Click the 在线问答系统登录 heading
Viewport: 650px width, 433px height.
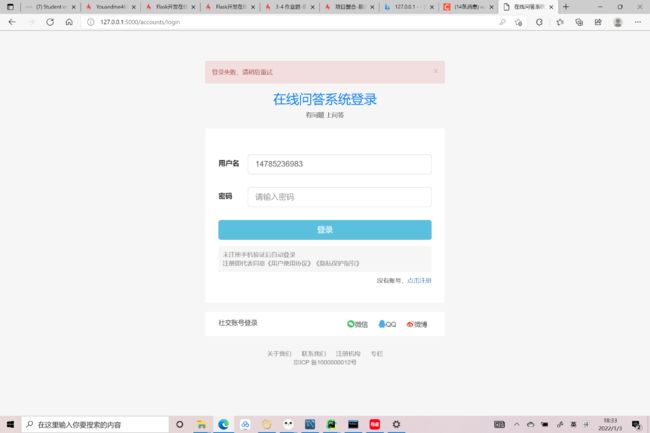[x=325, y=99]
